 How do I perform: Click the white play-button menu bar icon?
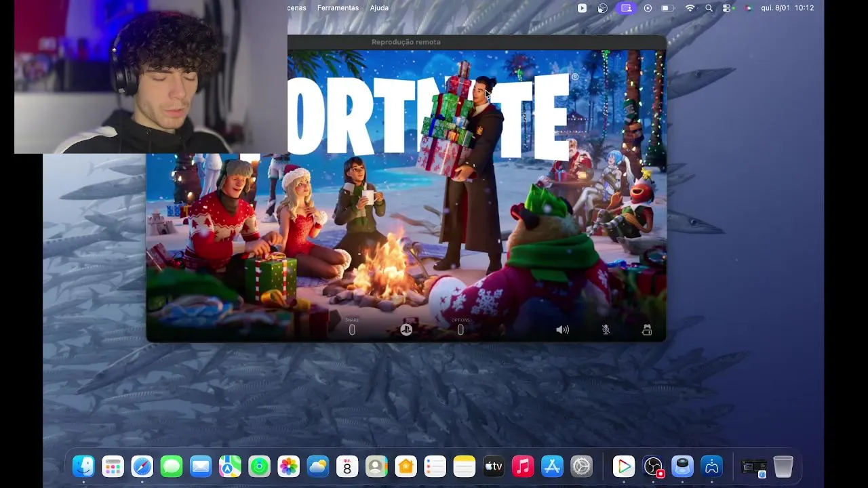click(582, 8)
